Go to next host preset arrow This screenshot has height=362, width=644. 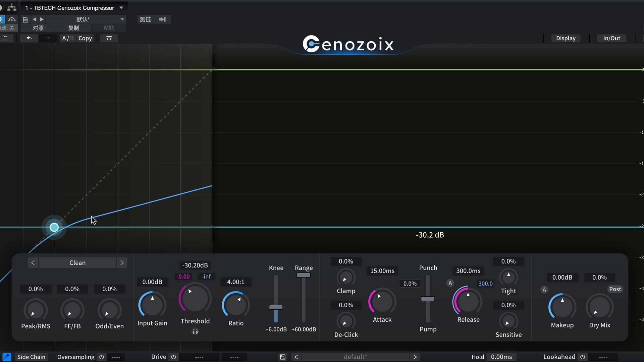[x=42, y=19]
